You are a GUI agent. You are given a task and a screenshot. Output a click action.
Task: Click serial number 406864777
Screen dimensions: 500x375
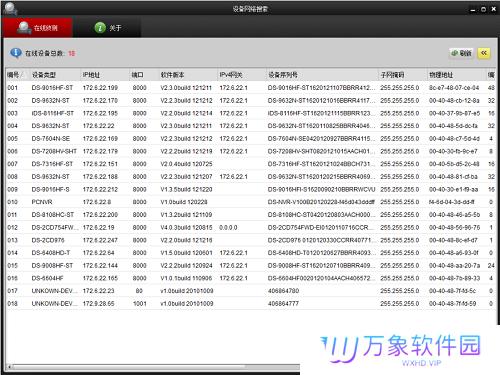tap(283, 303)
